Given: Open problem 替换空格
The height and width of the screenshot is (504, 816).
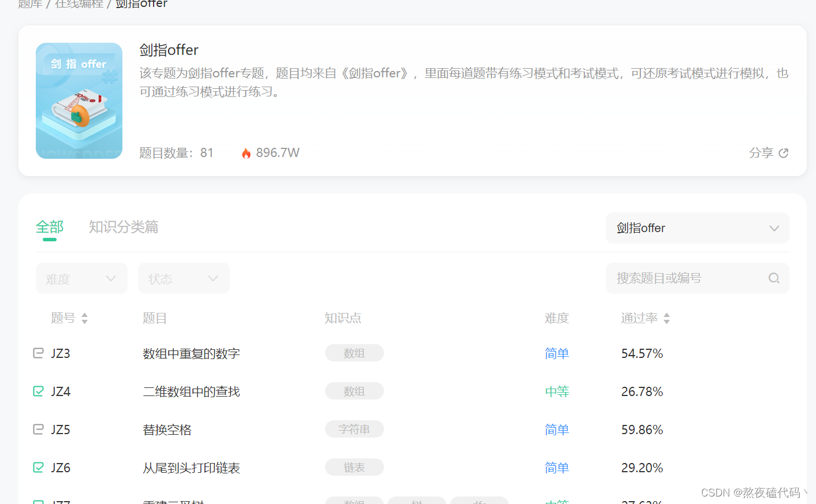Looking at the screenshot, I should coord(167,430).
